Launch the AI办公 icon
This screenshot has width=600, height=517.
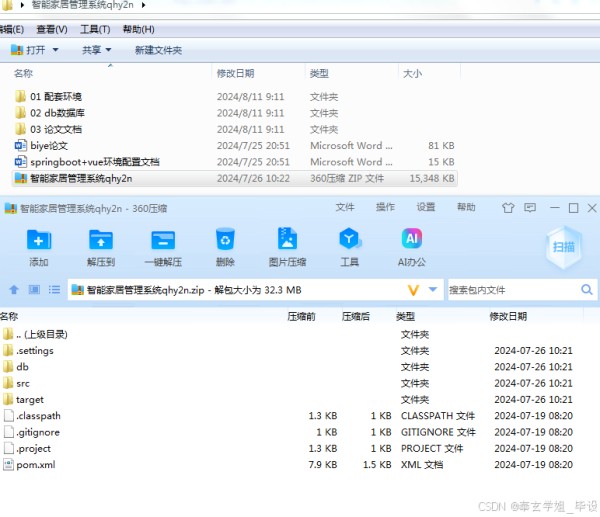(x=412, y=238)
